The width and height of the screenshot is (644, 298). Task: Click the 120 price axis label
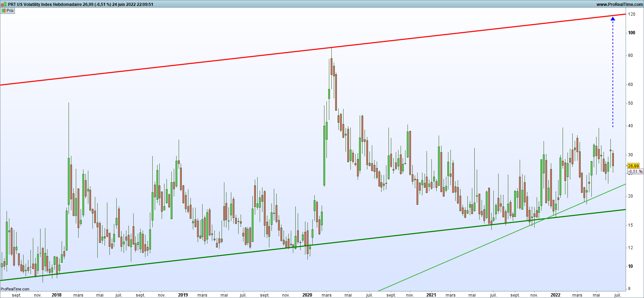632,14
